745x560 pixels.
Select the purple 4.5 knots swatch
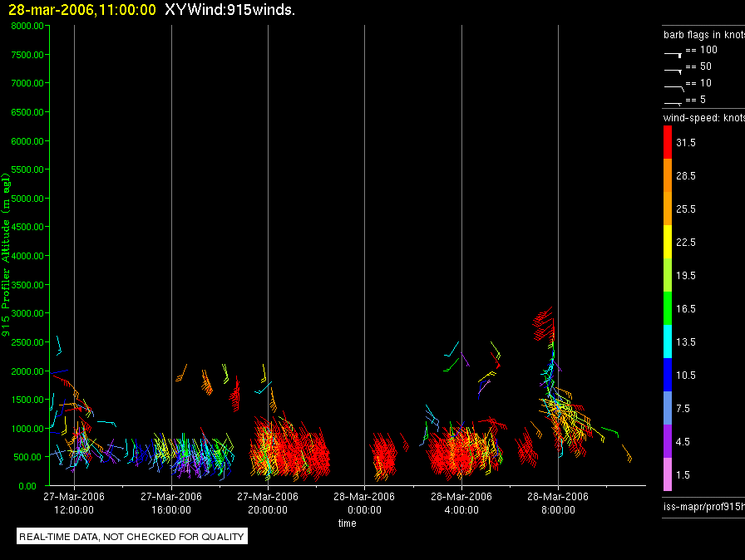668,441
